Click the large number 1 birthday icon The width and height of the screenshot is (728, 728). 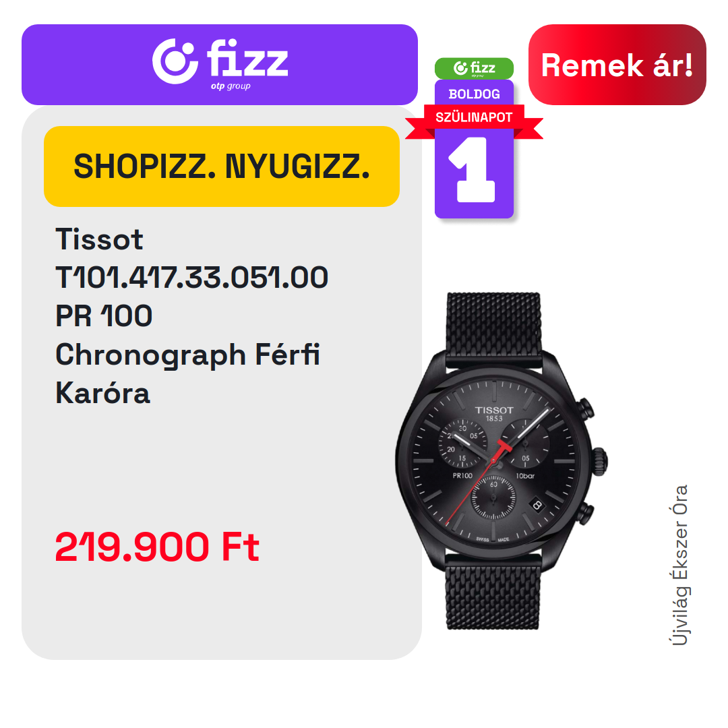473,169
